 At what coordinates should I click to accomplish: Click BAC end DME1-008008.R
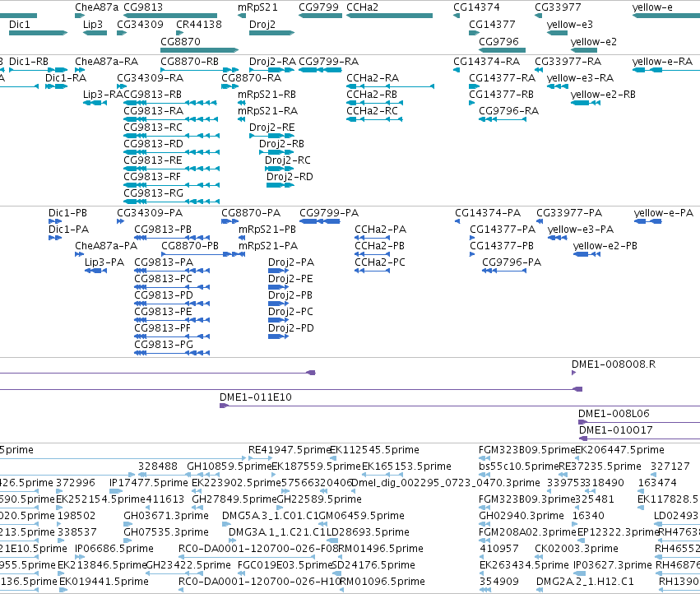pyautogui.click(x=614, y=364)
